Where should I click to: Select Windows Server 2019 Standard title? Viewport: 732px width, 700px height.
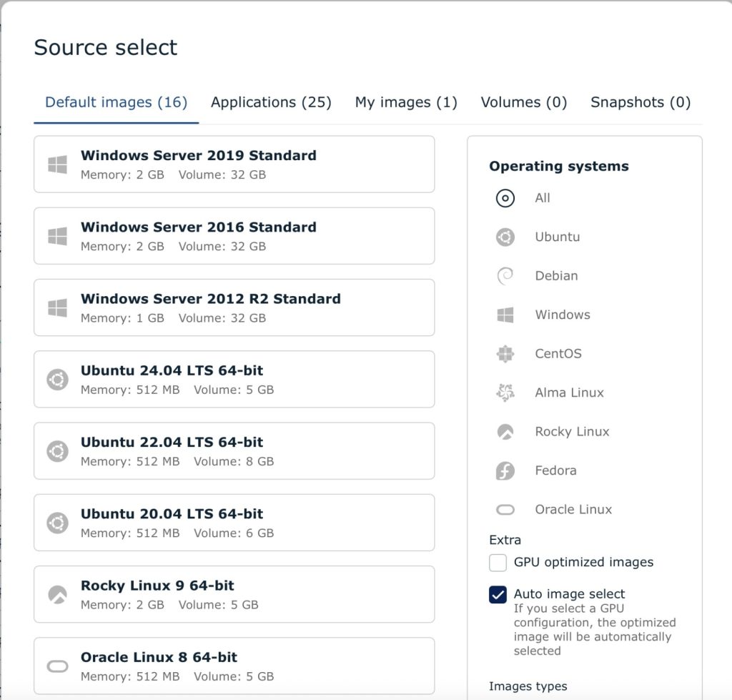pos(199,155)
